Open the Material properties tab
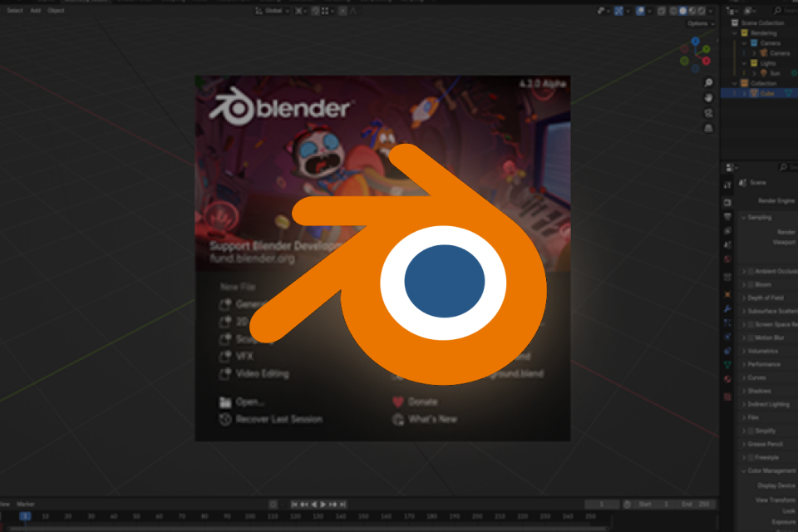This screenshot has height=532, width=798. (x=728, y=379)
